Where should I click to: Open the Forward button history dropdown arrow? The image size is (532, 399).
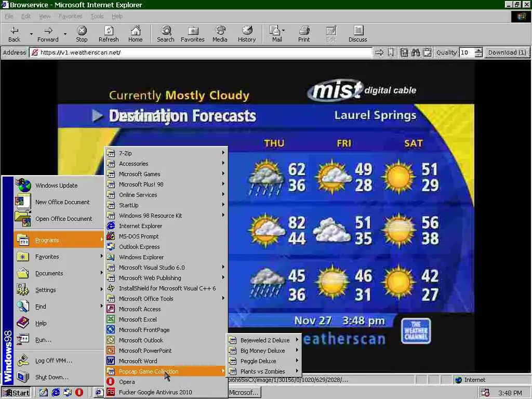pyautogui.click(x=65, y=34)
